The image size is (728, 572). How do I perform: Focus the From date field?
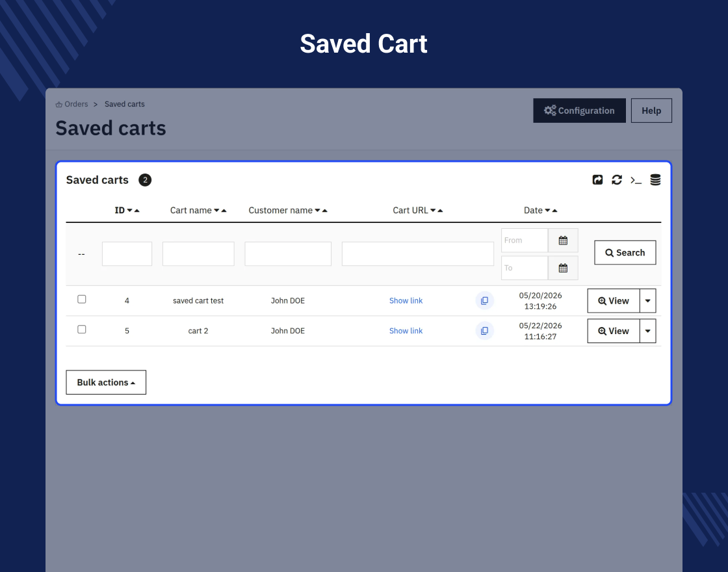pos(525,240)
